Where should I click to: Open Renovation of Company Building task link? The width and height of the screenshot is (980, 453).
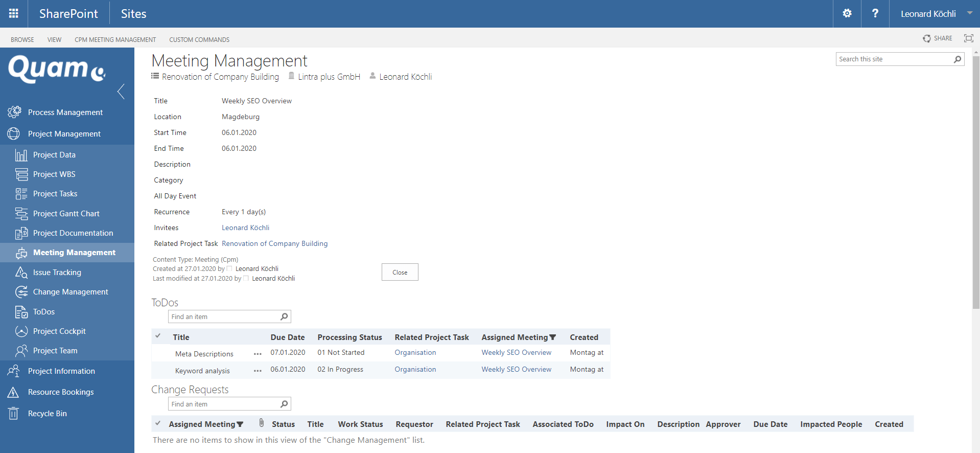(274, 243)
